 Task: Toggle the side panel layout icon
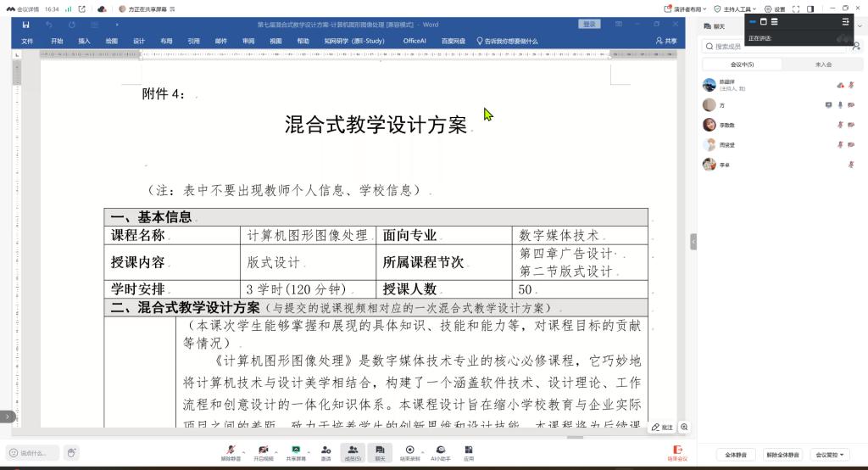click(x=810, y=8)
